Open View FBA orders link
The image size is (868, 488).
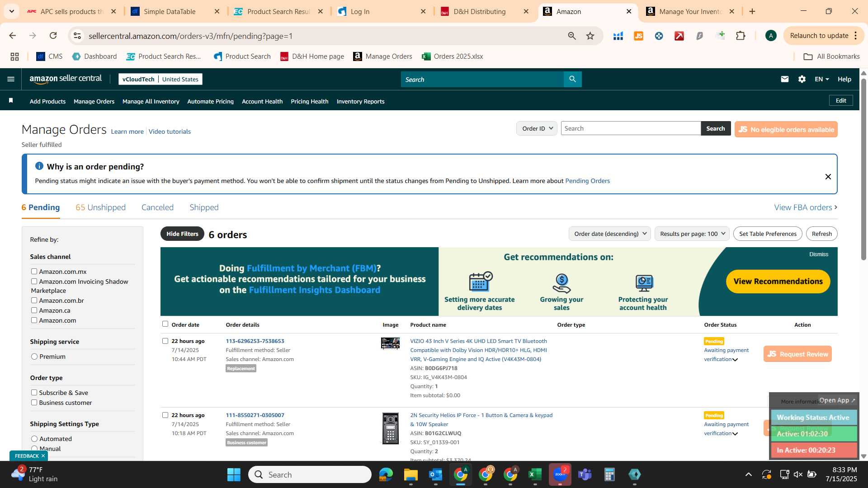coord(806,207)
